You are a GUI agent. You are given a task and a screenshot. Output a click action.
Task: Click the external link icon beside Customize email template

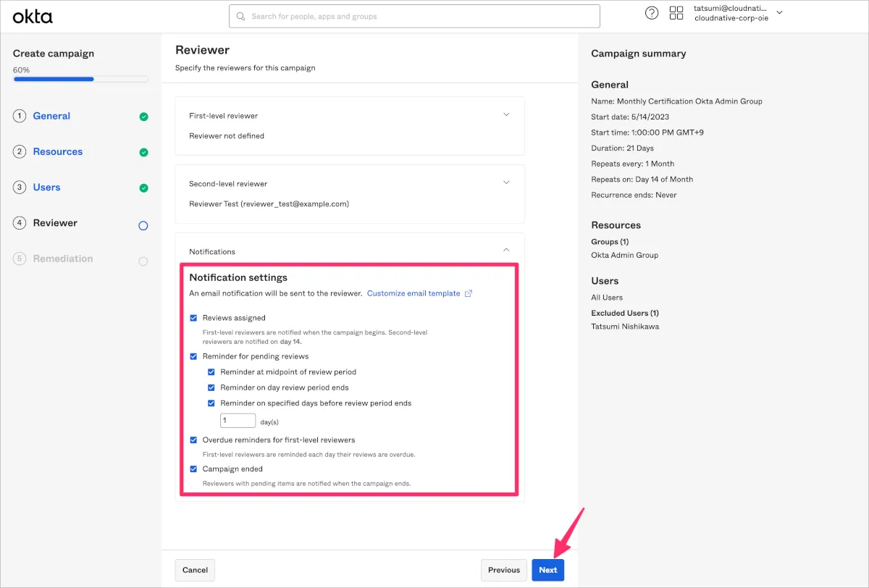pos(469,293)
